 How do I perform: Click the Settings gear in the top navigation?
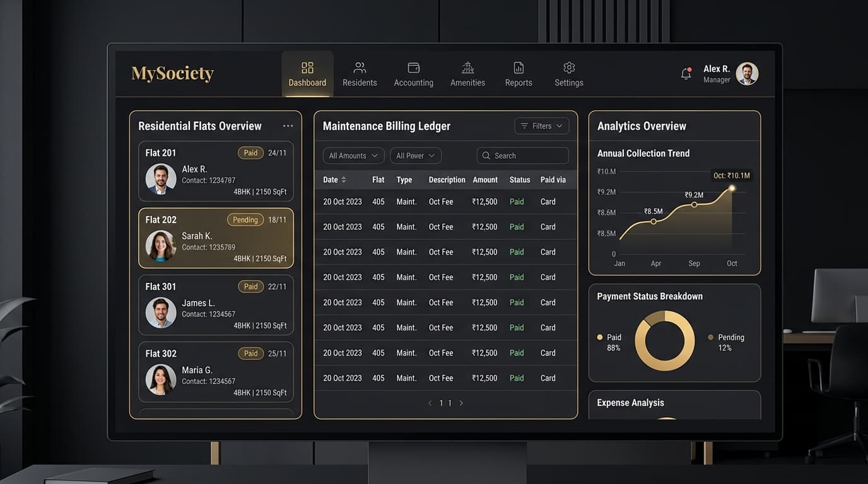point(569,67)
